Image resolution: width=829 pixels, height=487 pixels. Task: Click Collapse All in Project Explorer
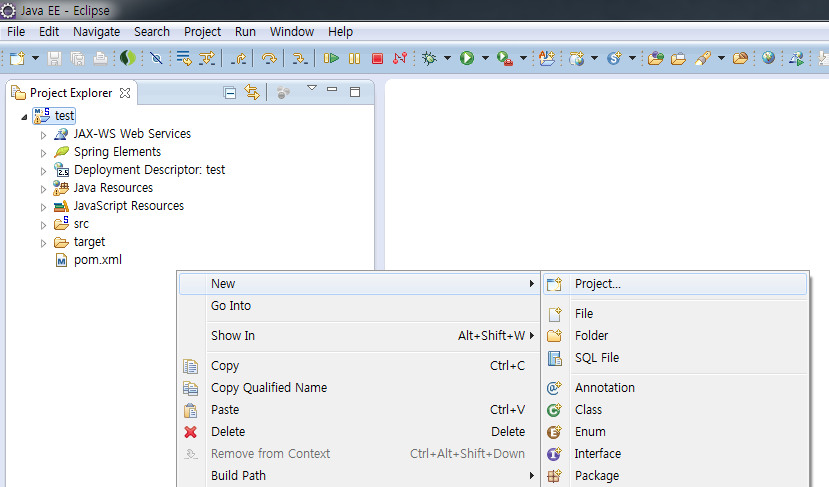coord(229,93)
